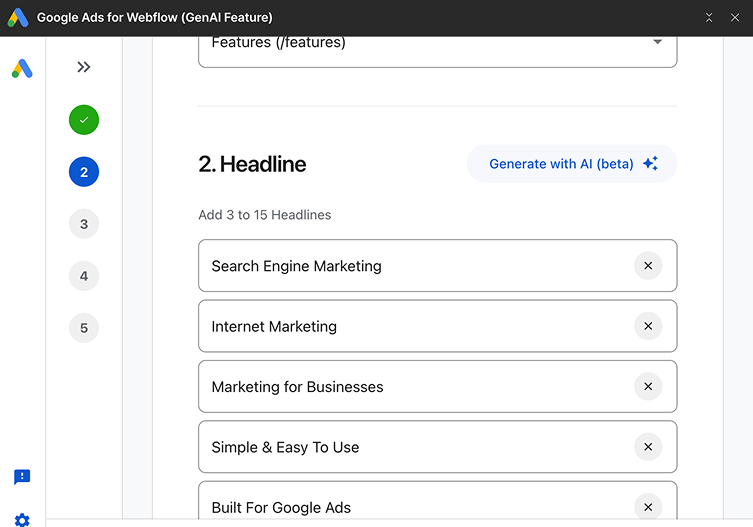Image resolution: width=753 pixels, height=527 pixels.
Task: Remove the Search Engine Marketing headline
Action: click(648, 266)
